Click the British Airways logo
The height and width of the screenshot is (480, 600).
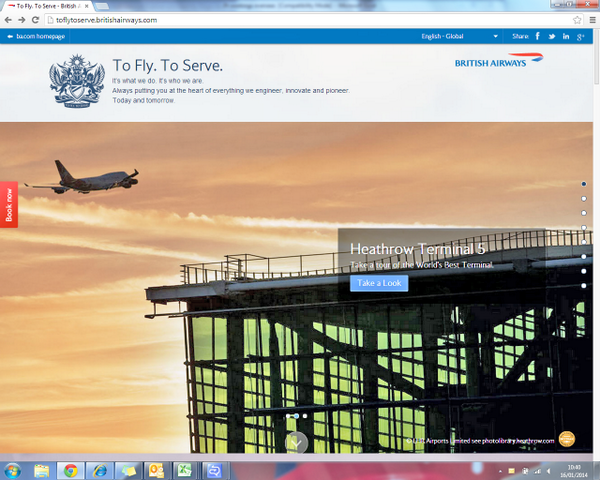(x=499, y=61)
